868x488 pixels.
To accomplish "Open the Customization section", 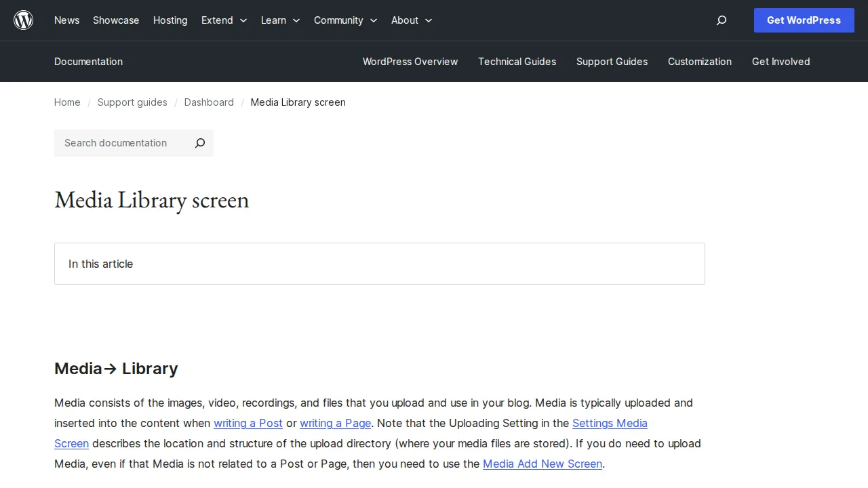I will tap(700, 62).
